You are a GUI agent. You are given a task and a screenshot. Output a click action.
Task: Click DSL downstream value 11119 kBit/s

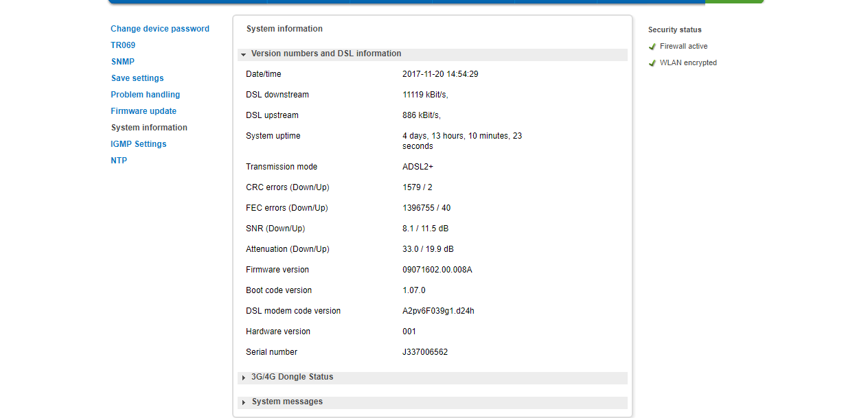(425, 95)
